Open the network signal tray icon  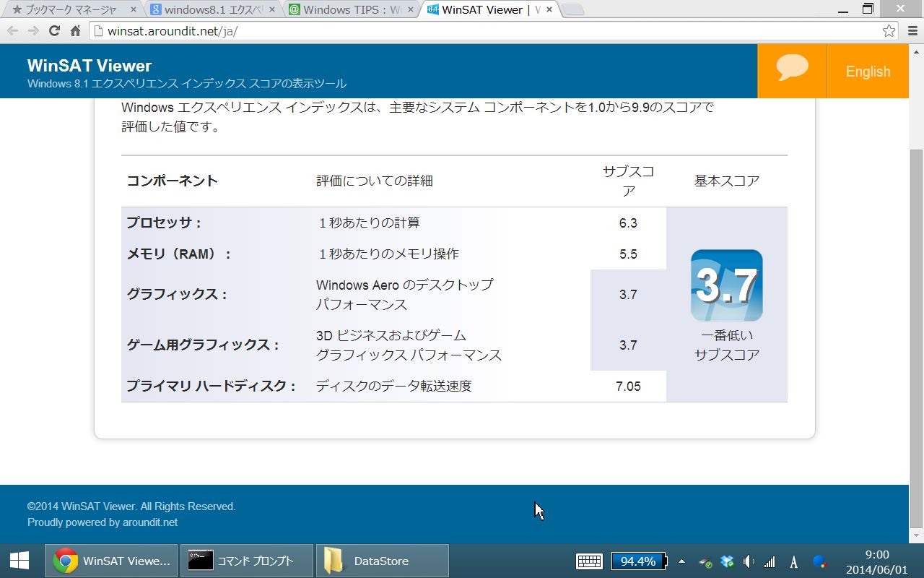pos(770,561)
